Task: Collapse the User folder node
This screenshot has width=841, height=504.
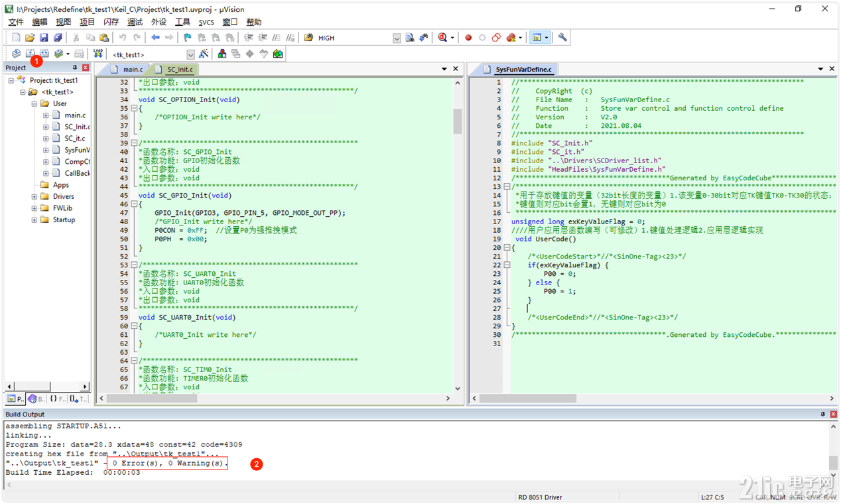Action: 34,103
